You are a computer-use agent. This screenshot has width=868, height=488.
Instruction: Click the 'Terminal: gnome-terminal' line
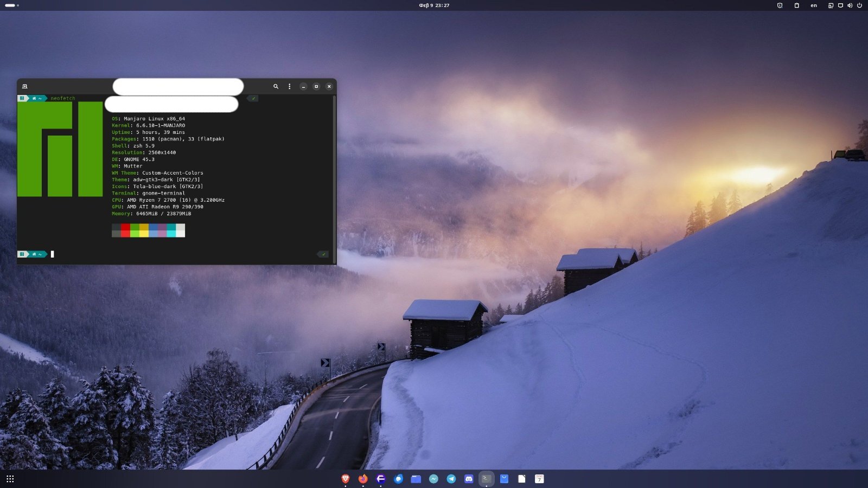(148, 193)
